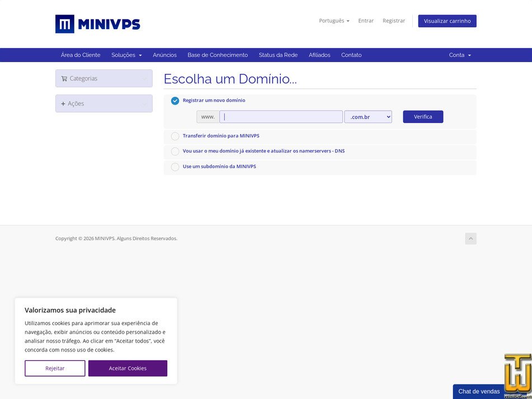Image resolution: width=532 pixels, height=399 pixels.
Task: Select the existing domain namerservers DNS option
Action: click(x=175, y=151)
